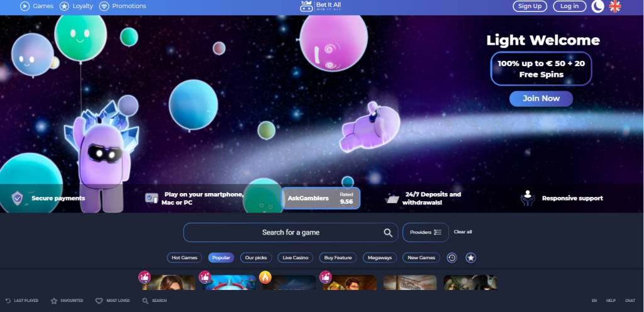This screenshot has height=312, width=644.
Task: Click Favourited in bottom bar
Action: [x=67, y=301]
